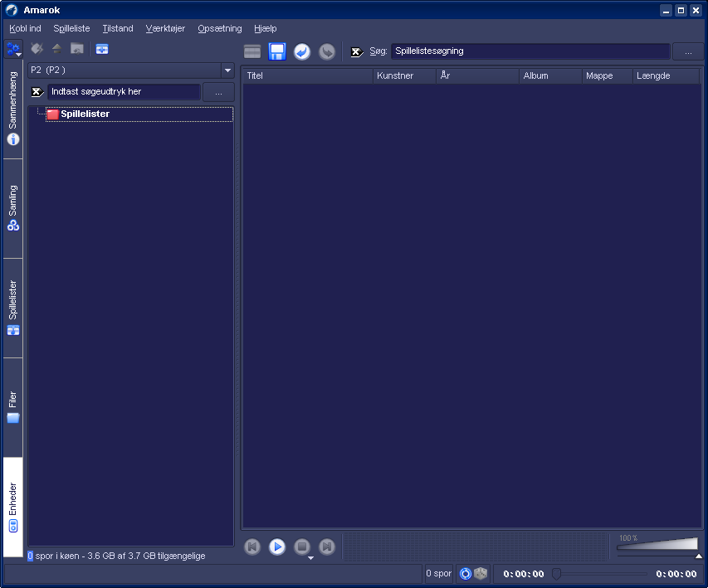Toggle repeat playlist mode icon

coord(466,574)
